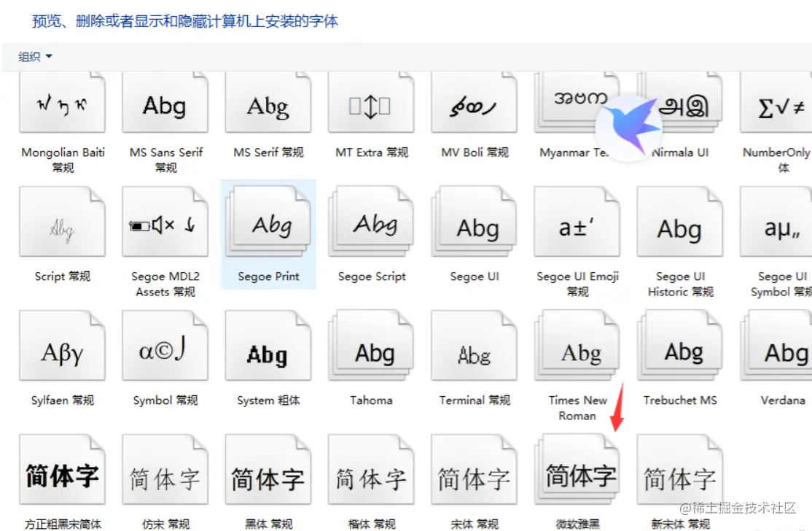
Task: Select the Segoe Print font icon
Action: click(x=268, y=222)
